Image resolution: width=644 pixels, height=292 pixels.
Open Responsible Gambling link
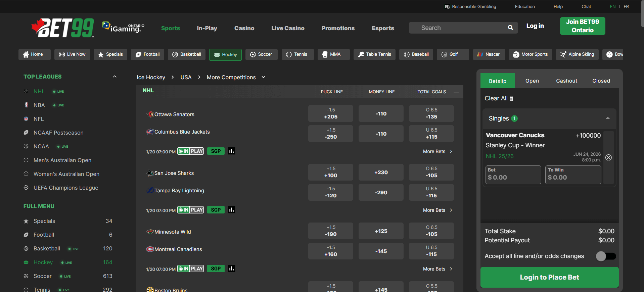(x=470, y=6)
